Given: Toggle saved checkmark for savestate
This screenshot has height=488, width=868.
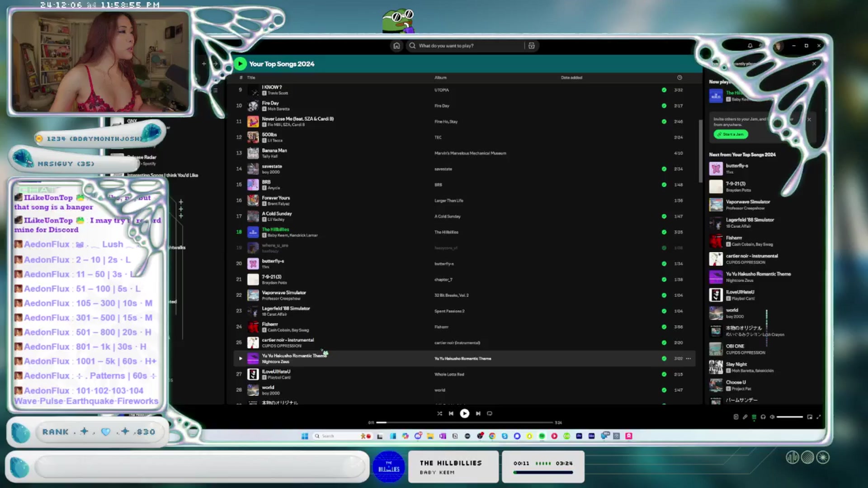Looking at the screenshot, I should pos(664,169).
